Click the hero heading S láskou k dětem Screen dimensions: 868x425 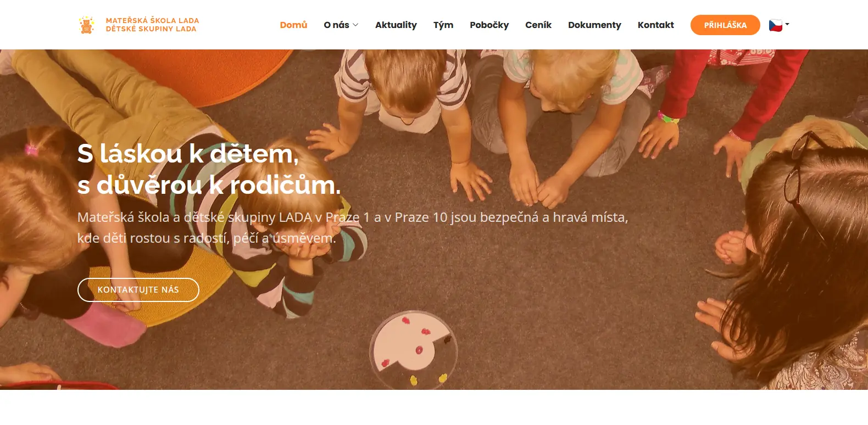click(188, 153)
